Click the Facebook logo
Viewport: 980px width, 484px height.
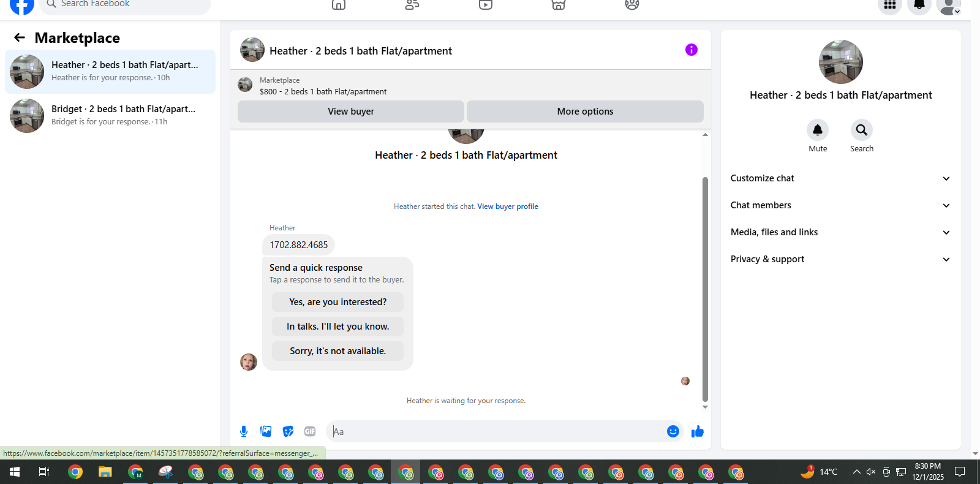tap(22, 6)
